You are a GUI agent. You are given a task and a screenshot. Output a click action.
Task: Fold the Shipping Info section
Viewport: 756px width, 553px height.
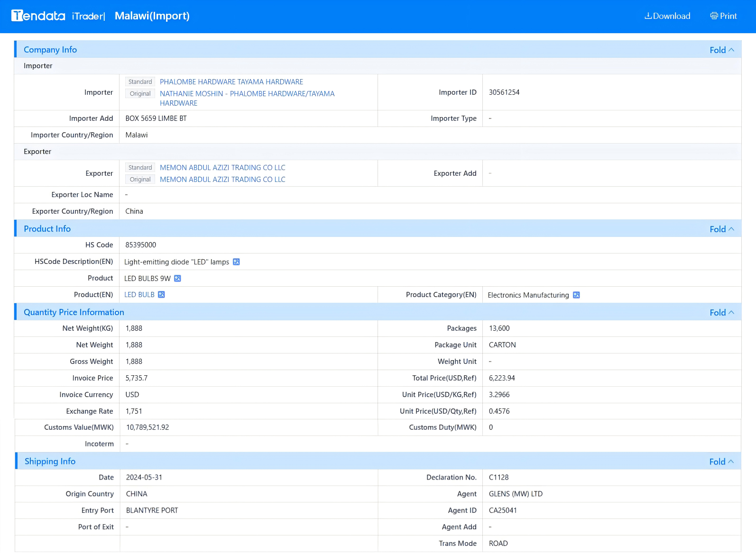point(721,462)
